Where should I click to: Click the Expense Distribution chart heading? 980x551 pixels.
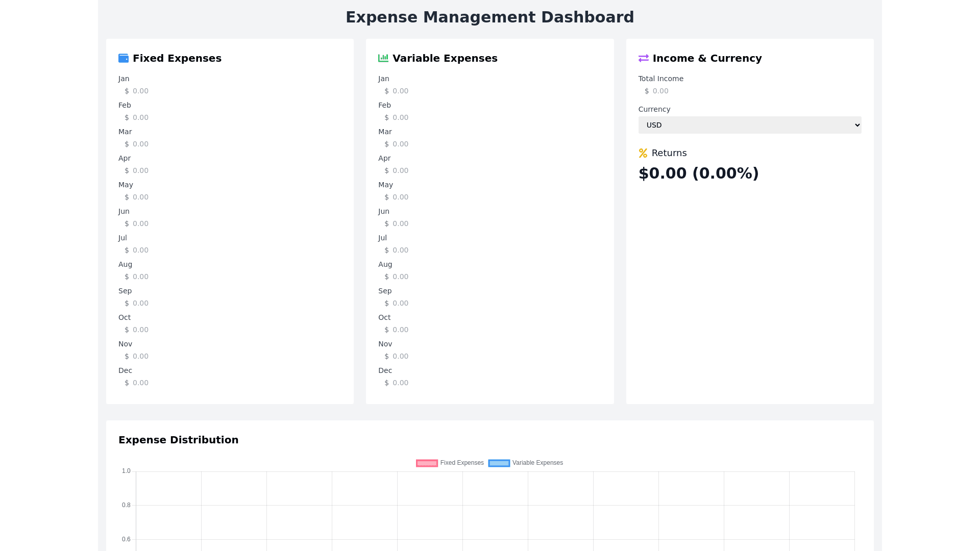point(178,440)
